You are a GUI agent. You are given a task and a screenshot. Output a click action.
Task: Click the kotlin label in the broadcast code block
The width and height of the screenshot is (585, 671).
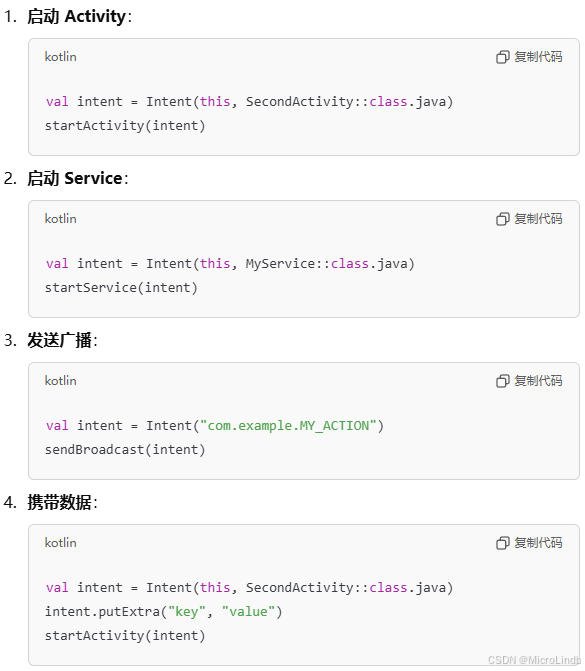[x=61, y=381]
